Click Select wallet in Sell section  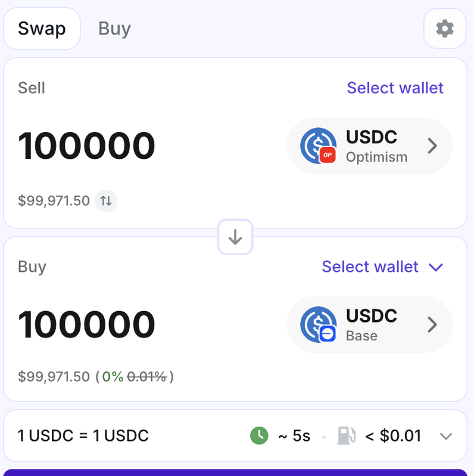(x=395, y=88)
